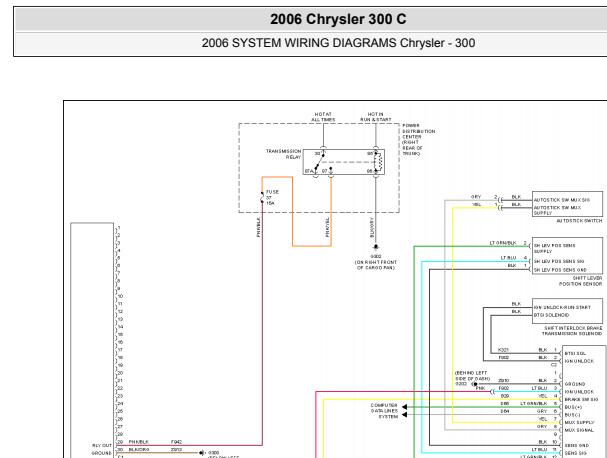Click 'SHIFT LEVER POSITION SENSOR' component label

pyautogui.click(x=581, y=281)
